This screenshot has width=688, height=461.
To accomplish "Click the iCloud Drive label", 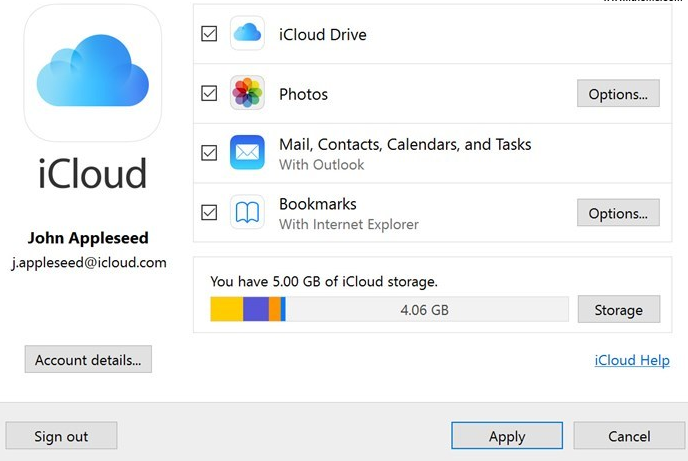I will tap(322, 34).
